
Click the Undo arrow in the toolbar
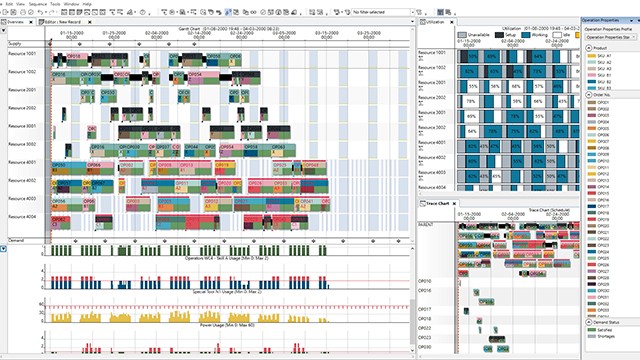pos(40,12)
